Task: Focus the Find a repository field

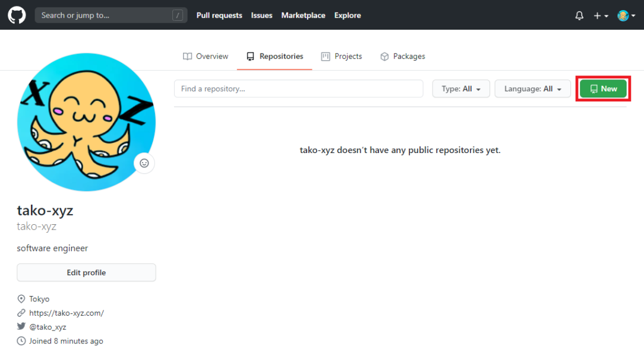Action: pyautogui.click(x=298, y=89)
